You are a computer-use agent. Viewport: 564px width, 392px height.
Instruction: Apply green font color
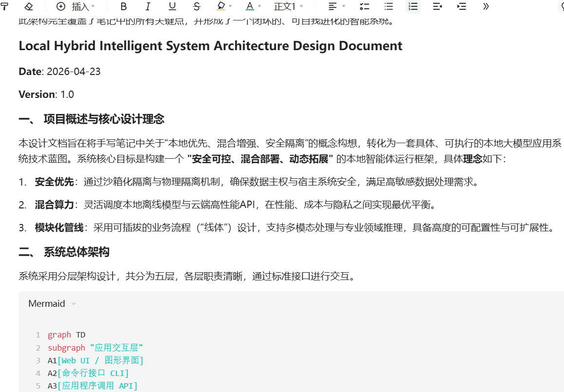[250, 6]
